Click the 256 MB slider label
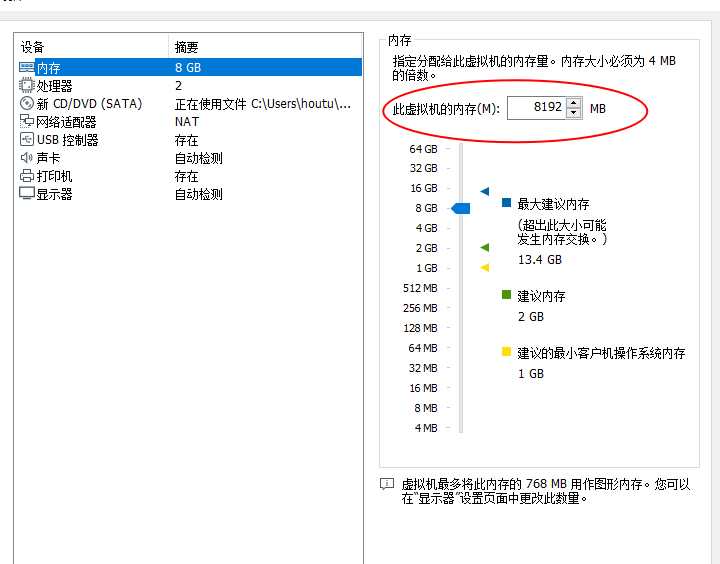 [420, 308]
